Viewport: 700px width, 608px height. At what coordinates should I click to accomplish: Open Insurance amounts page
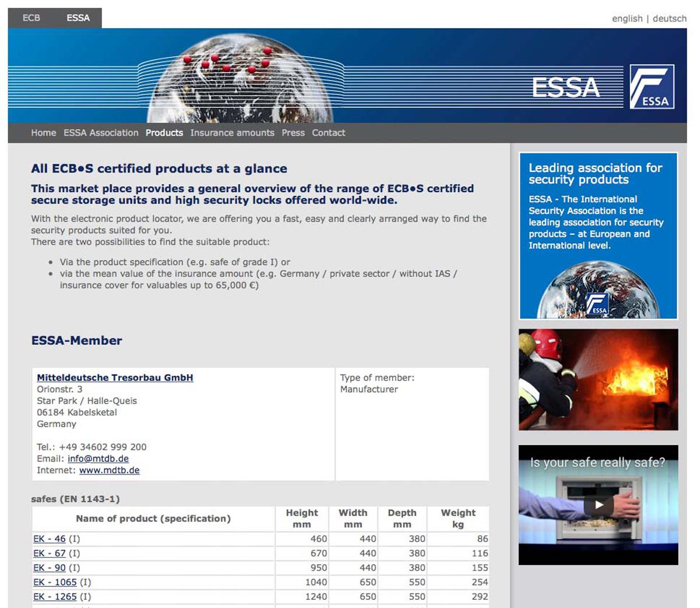tap(232, 132)
